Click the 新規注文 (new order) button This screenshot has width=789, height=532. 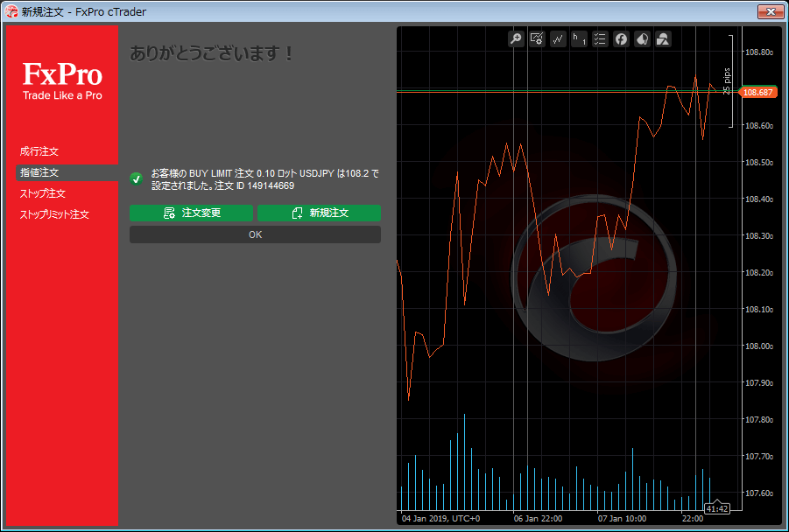pos(319,213)
